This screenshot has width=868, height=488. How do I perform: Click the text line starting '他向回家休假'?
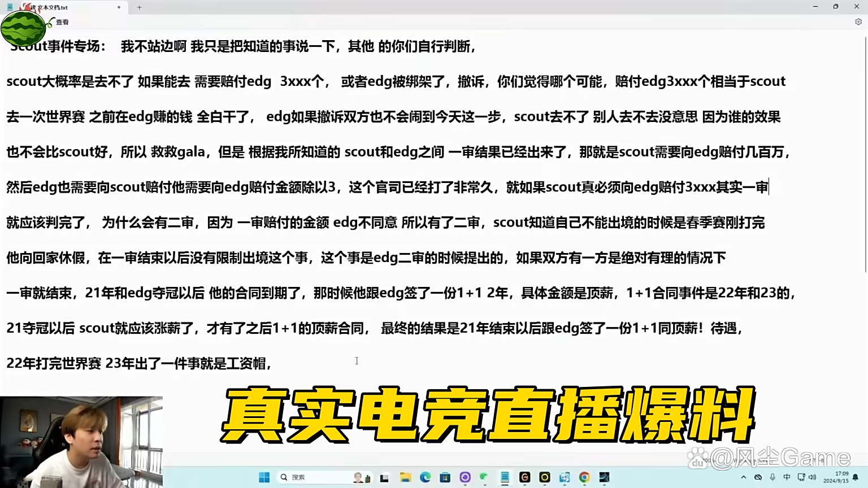coord(366,258)
